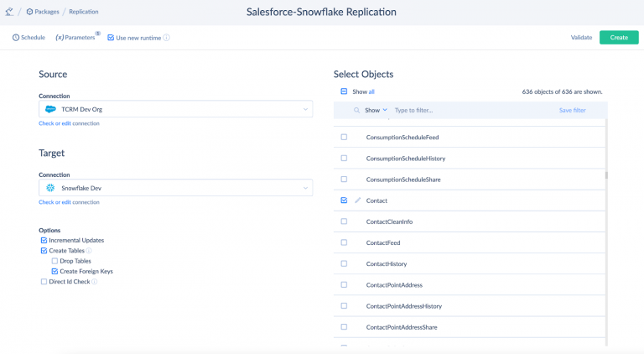Click the info icon beside Use new runtime
This screenshot has width=644, height=354.
(166, 38)
